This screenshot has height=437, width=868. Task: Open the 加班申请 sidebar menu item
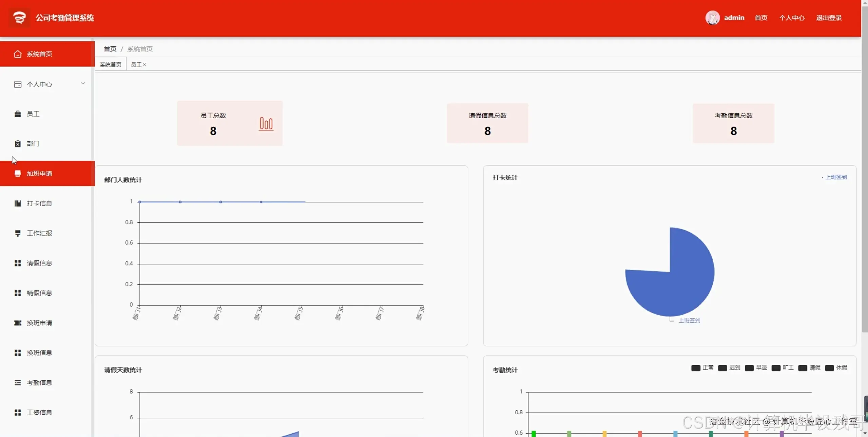click(x=39, y=174)
